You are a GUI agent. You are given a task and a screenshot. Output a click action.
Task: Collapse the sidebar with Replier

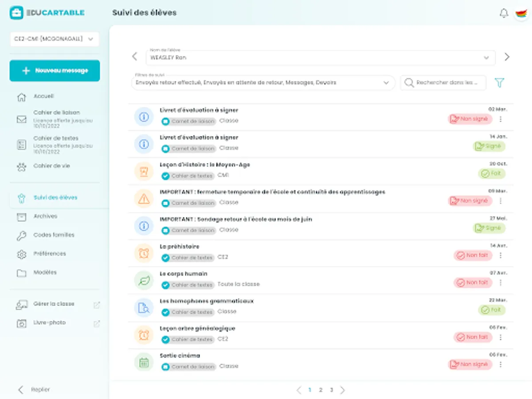pos(34,390)
